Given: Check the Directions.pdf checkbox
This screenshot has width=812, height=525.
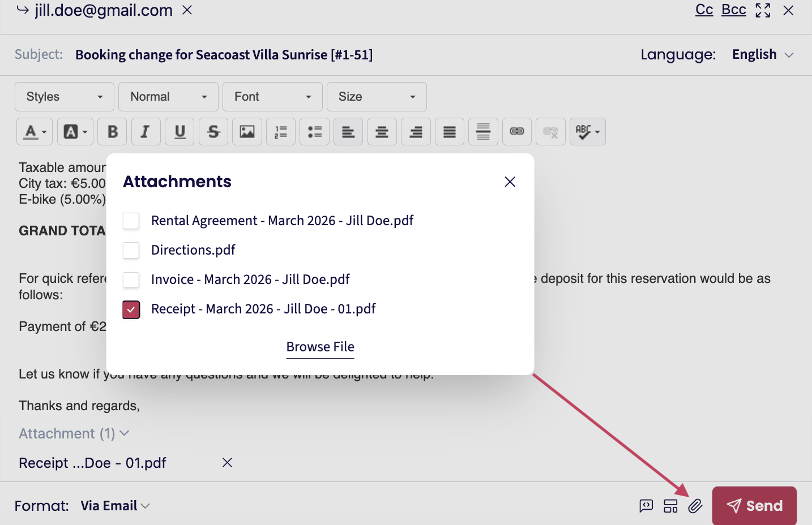Looking at the screenshot, I should point(131,250).
